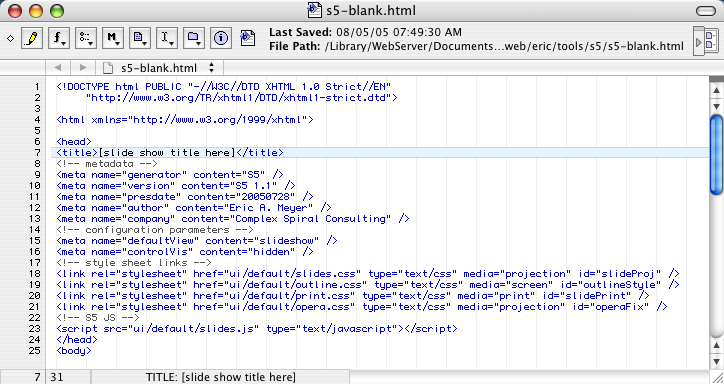Viewport: 724px width, 384px height.
Task: Click the line number field in status bar
Action: point(23,377)
